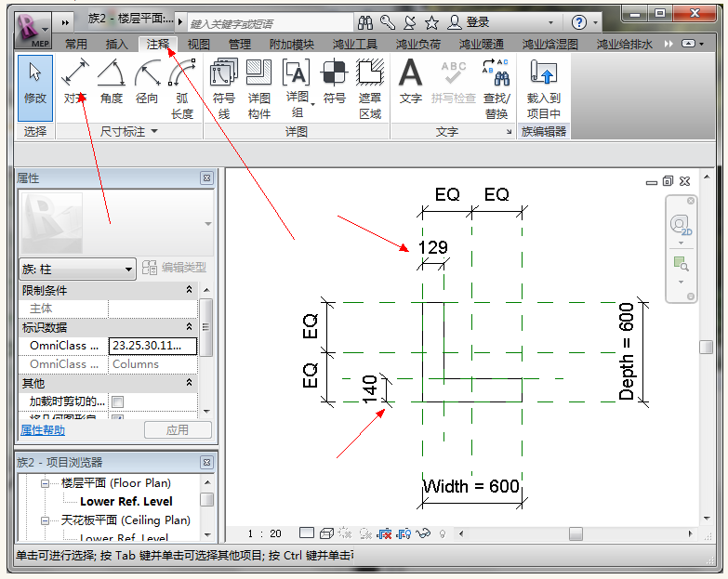Switch to the 视图 ribbon tab
Screen dimensions: 728x579
pos(199,44)
